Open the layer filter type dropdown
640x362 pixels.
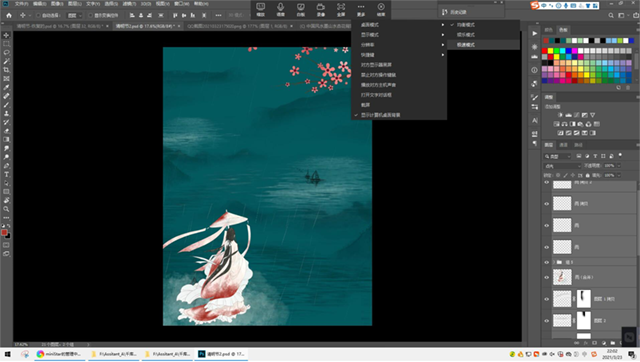tap(558, 156)
